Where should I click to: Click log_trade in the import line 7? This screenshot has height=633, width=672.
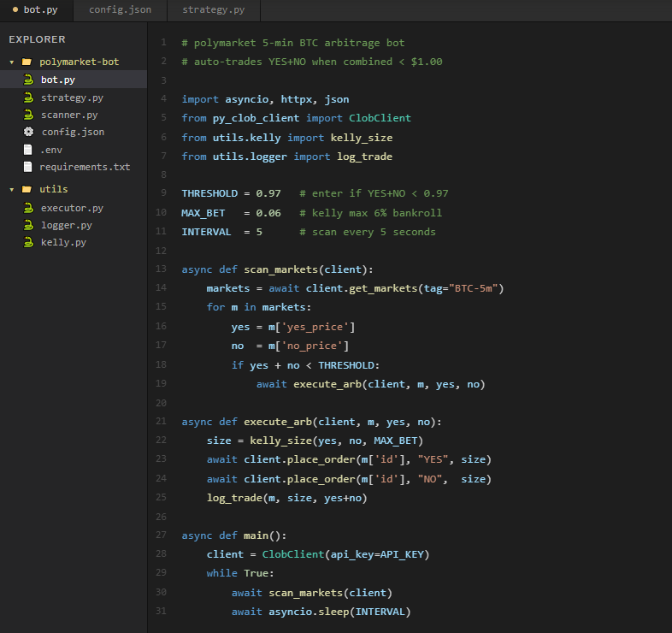point(364,157)
